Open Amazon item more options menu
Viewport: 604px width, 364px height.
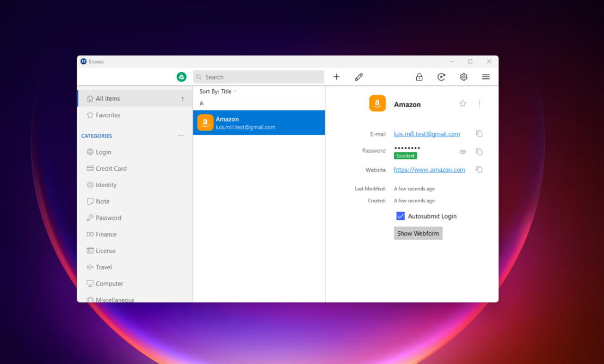coord(479,103)
